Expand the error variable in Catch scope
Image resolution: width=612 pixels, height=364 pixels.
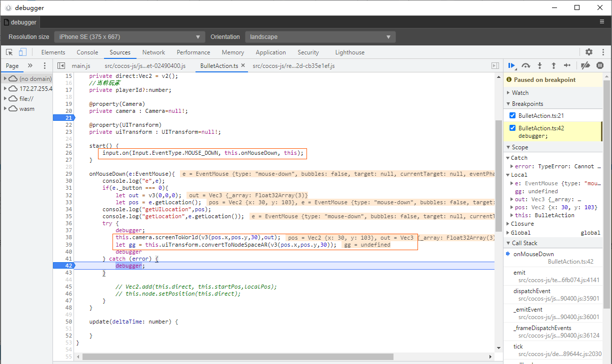coord(512,166)
